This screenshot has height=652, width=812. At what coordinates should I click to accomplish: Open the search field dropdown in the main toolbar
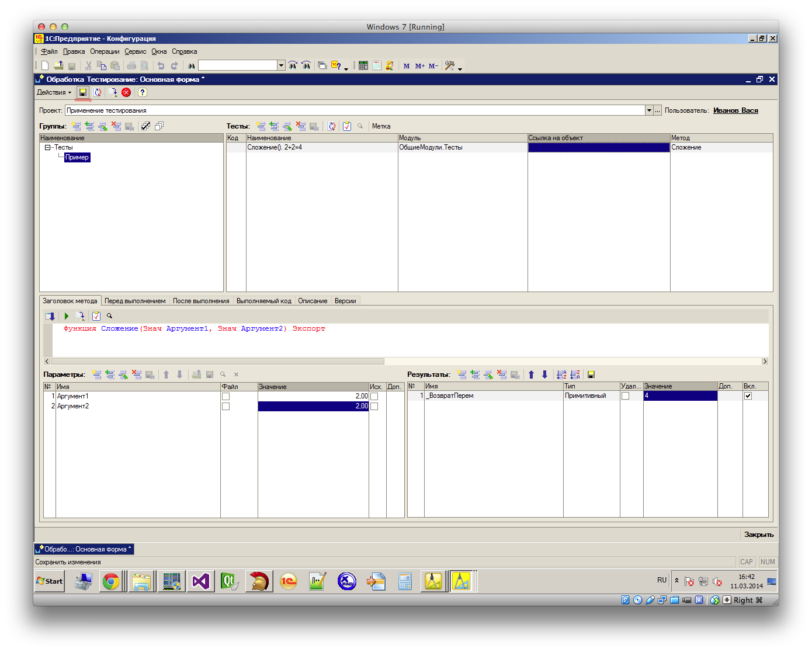click(281, 65)
